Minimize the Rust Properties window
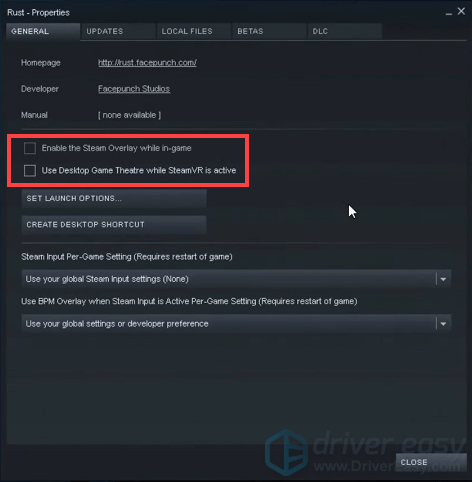Viewport: 472px width, 482px height. [x=449, y=13]
